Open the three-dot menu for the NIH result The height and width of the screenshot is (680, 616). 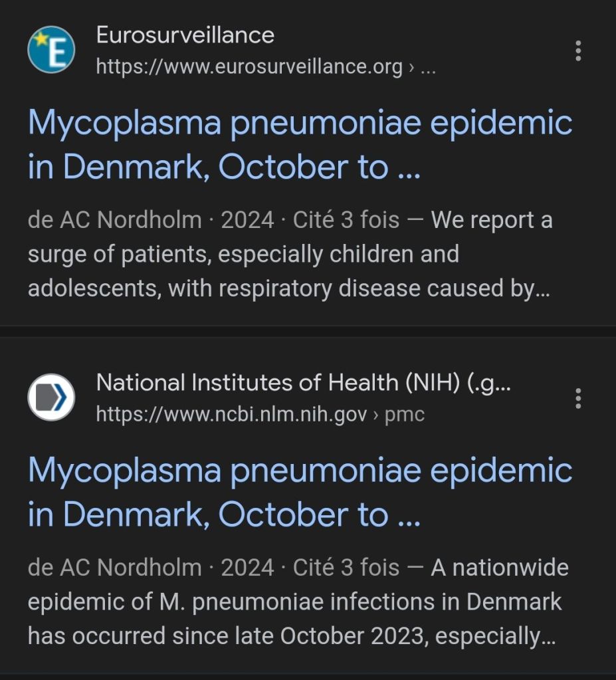pyautogui.click(x=578, y=398)
